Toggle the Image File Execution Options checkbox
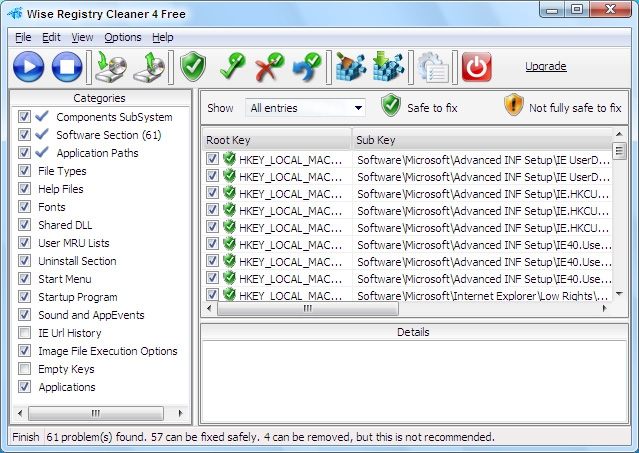639x453 pixels. (24, 351)
